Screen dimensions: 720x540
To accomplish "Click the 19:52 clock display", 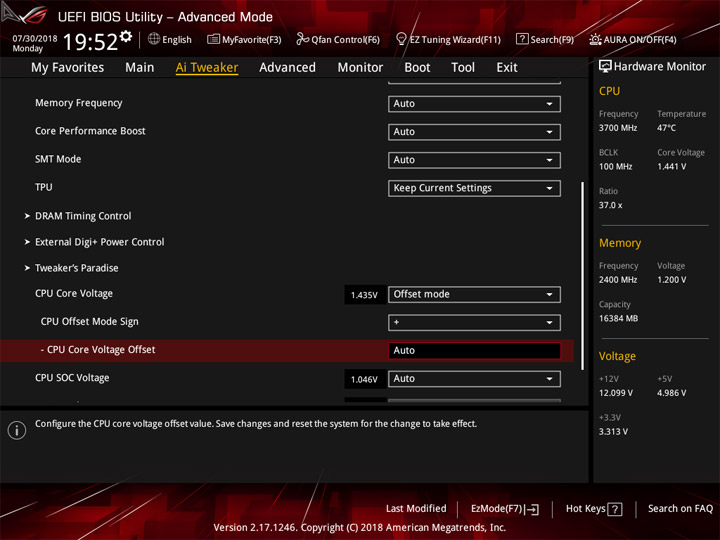I will pyautogui.click(x=90, y=42).
